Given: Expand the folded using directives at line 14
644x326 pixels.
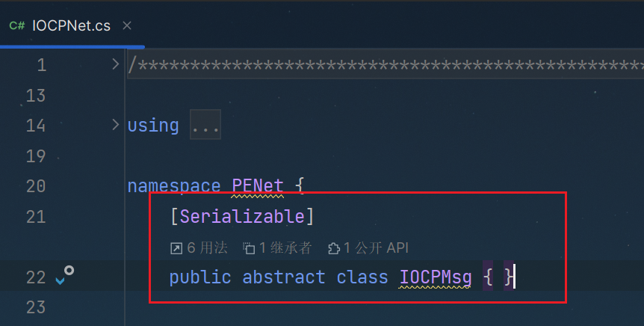Looking at the screenshot, I should pos(115,125).
